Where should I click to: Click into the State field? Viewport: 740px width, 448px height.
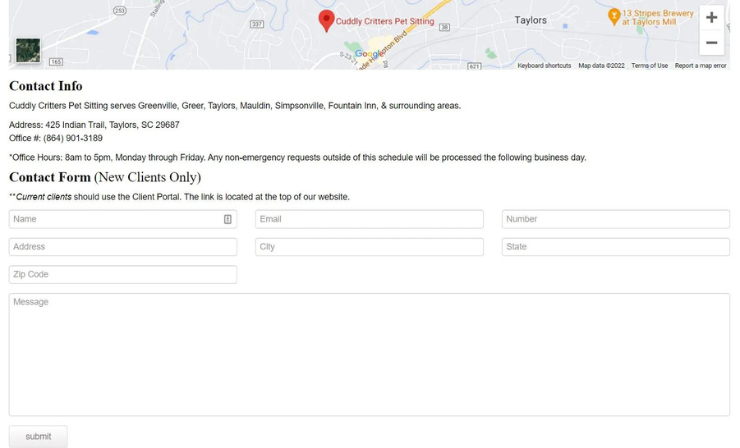pyautogui.click(x=615, y=247)
